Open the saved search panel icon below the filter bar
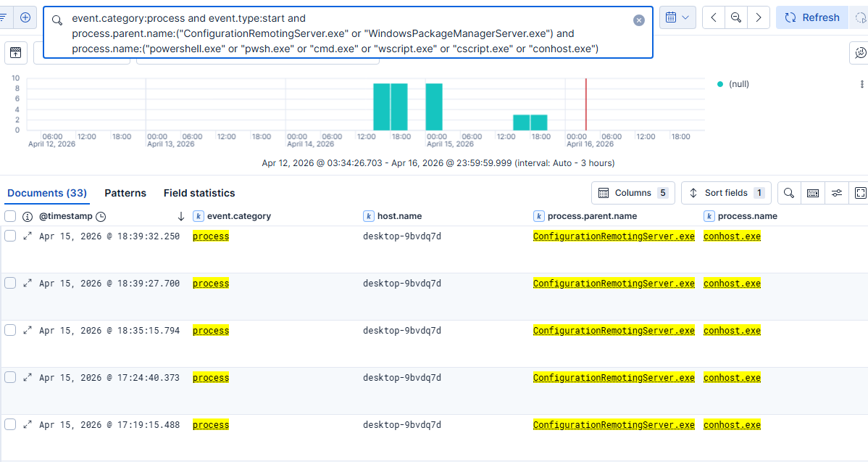Viewport: 868px width, 462px height. pyautogui.click(x=15, y=53)
